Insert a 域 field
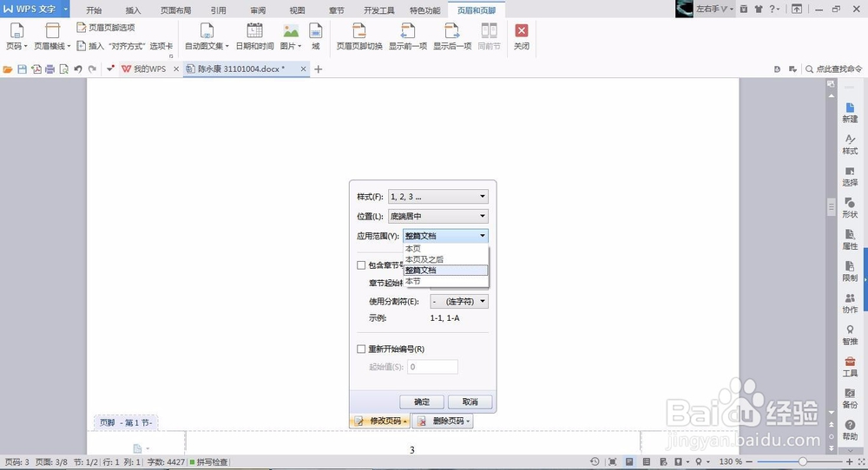 point(316,37)
